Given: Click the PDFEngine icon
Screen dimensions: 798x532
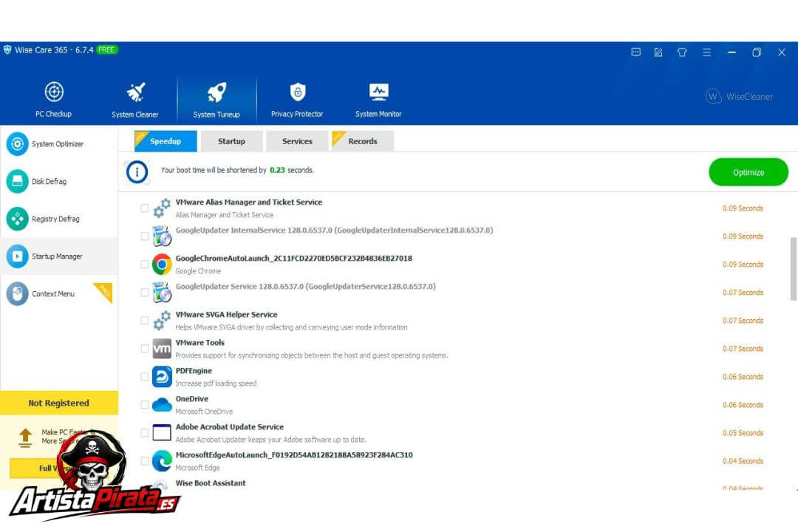Looking at the screenshot, I should tap(162, 377).
